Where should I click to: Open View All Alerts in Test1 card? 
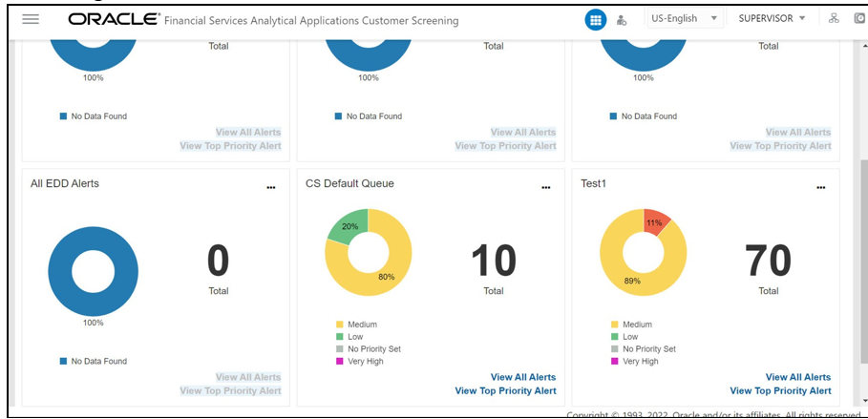(x=798, y=377)
